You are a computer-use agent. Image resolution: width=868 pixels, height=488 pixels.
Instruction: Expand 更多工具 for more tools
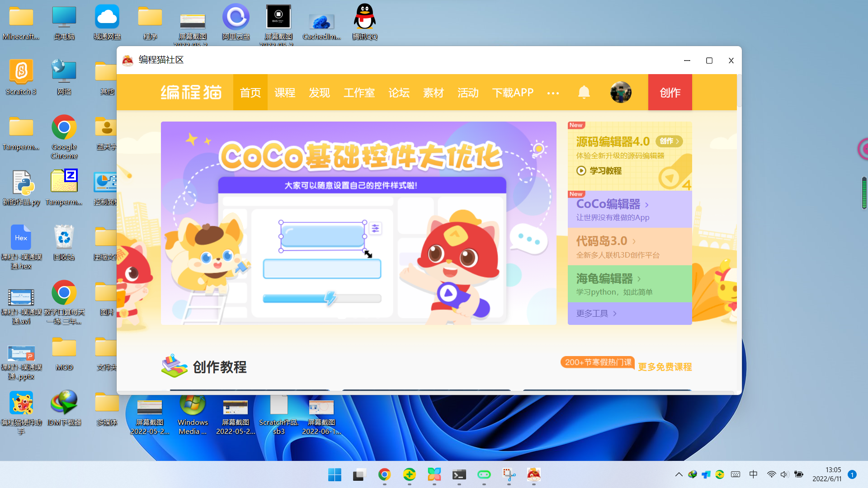coord(630,314)
